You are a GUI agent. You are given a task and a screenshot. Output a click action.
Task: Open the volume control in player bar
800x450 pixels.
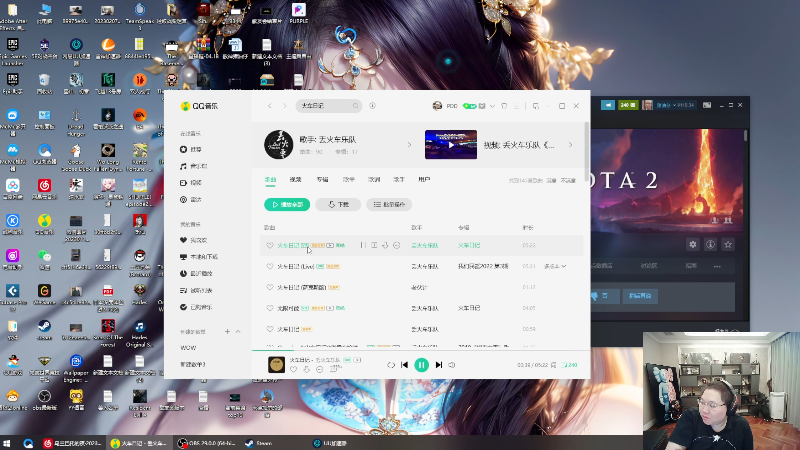coord(452,365)
